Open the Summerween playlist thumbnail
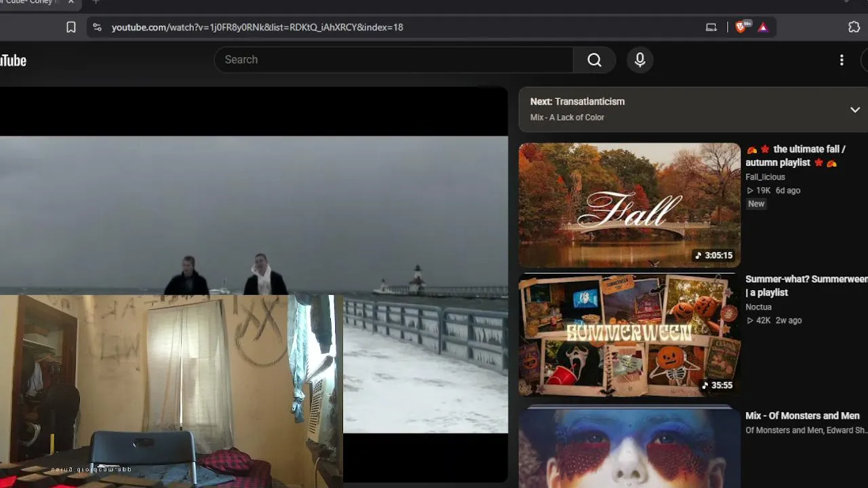868x488 pixels. click(629, 335)
